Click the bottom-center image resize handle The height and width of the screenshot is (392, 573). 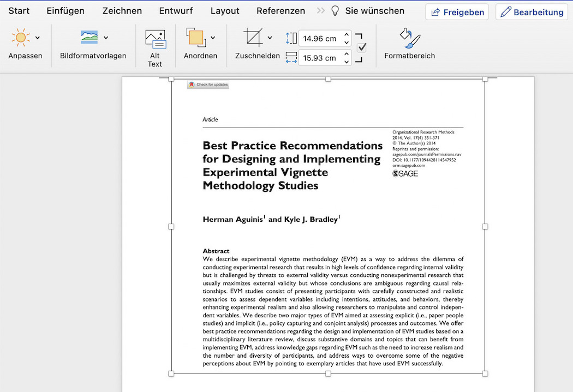tap(328, 373)
